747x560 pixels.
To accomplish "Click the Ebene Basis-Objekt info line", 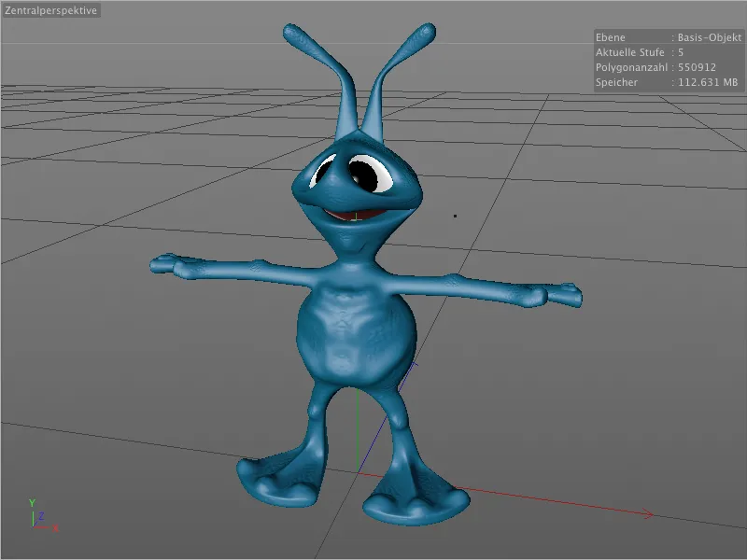I will (669, 37).
